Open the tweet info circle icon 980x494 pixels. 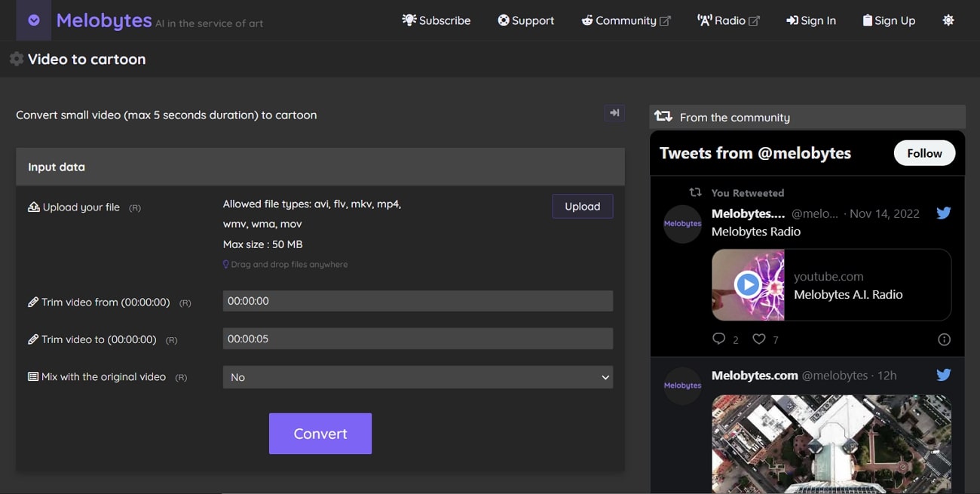click(944, 339)
